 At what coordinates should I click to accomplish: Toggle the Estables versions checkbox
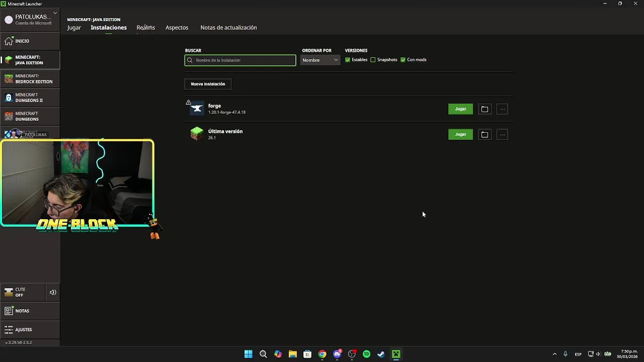click(348, 60)
